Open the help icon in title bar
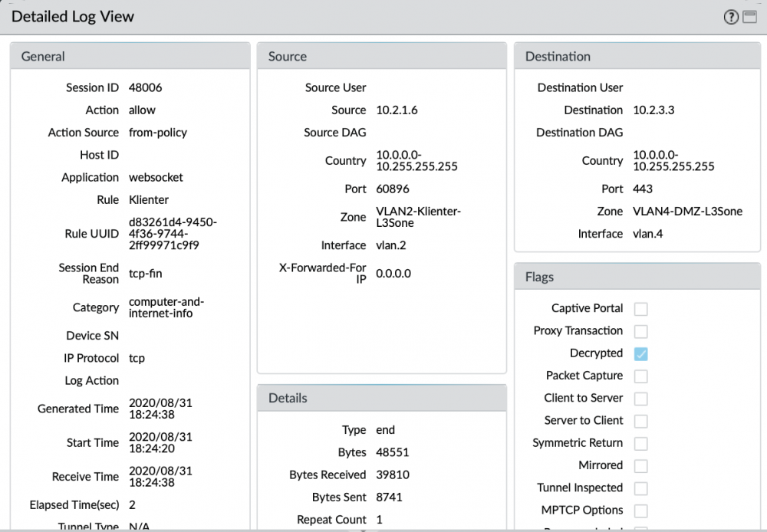 pos(730,17)
